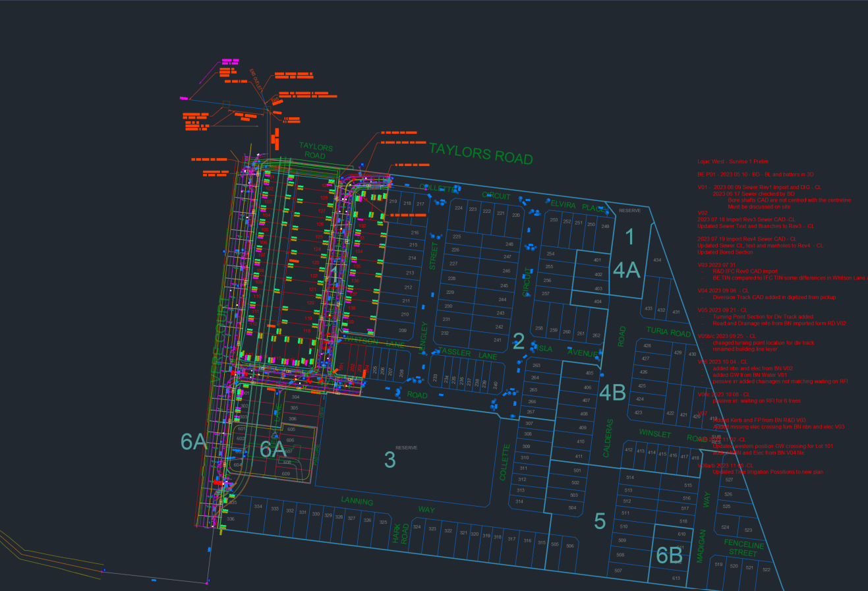The height and width of the screenshot is (591, 868).
Task: Click the large TAYLORS ROAD label
Action: coord(481,154)
